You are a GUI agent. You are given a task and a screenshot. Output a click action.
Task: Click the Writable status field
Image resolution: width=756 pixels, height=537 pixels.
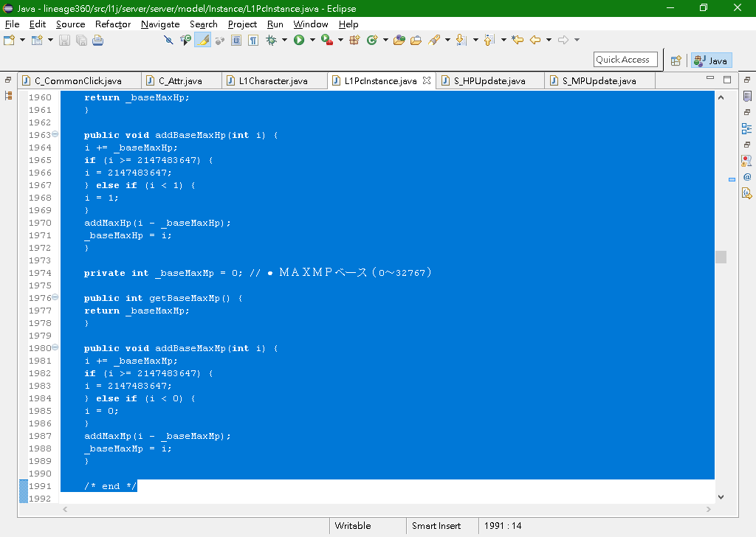353,525
